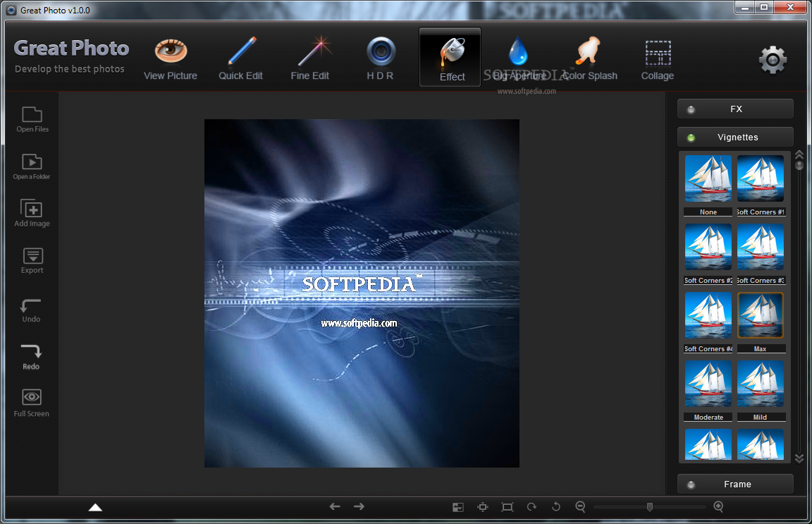The image size is (812, 524).
Task: Apply Soft Corners #4 vignette thumbnail
Action: 708,315
